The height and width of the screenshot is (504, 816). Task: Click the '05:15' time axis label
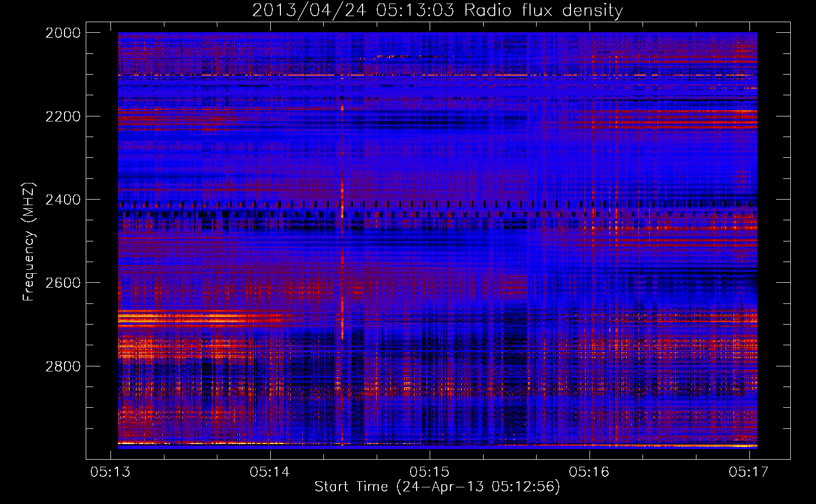tap(429, 472)
